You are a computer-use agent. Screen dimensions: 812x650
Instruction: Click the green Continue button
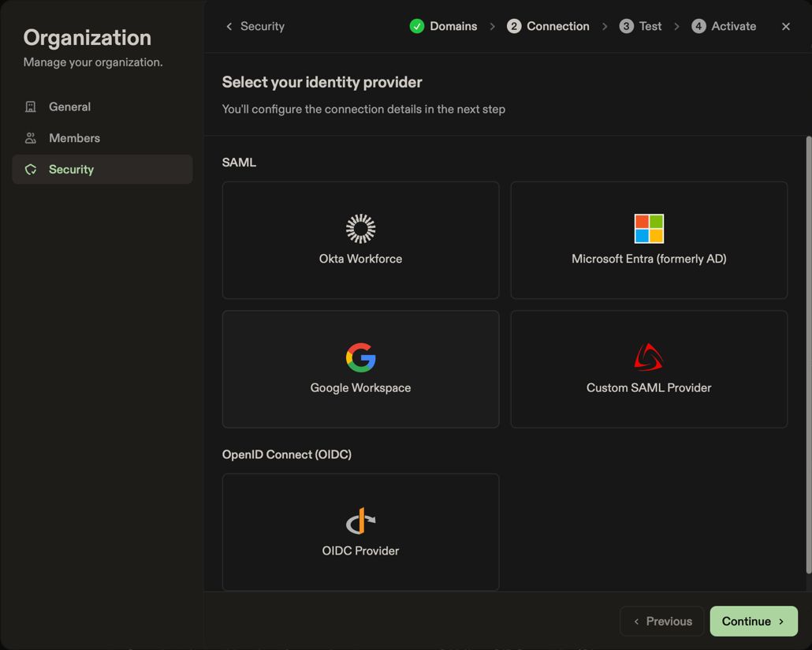pos(754,621)
